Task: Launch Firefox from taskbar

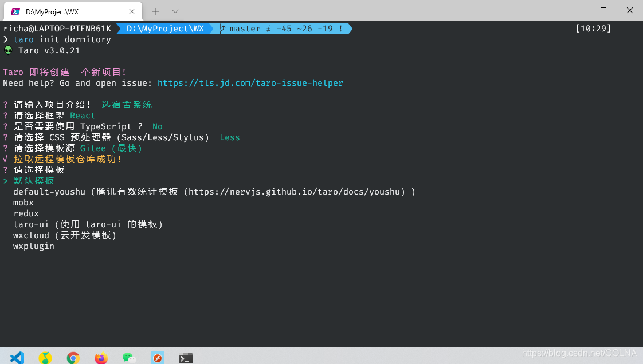Action: tap(101, 358)
